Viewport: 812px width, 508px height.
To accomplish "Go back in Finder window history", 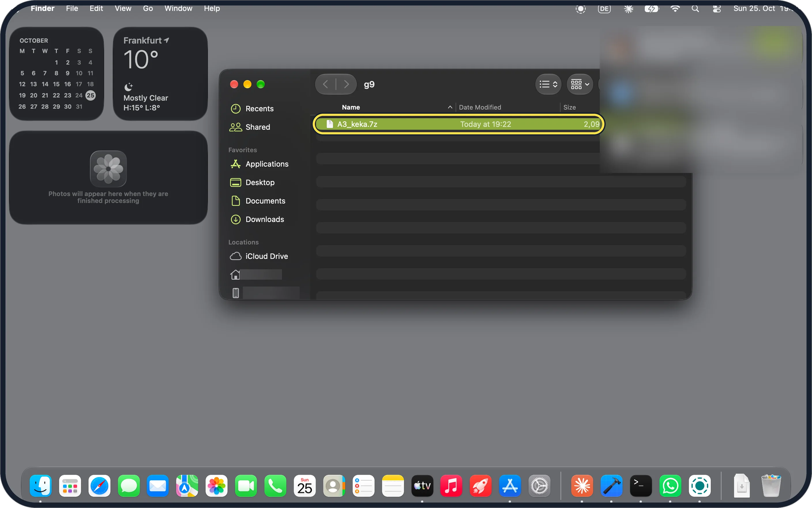I will [x=325, y=84].
